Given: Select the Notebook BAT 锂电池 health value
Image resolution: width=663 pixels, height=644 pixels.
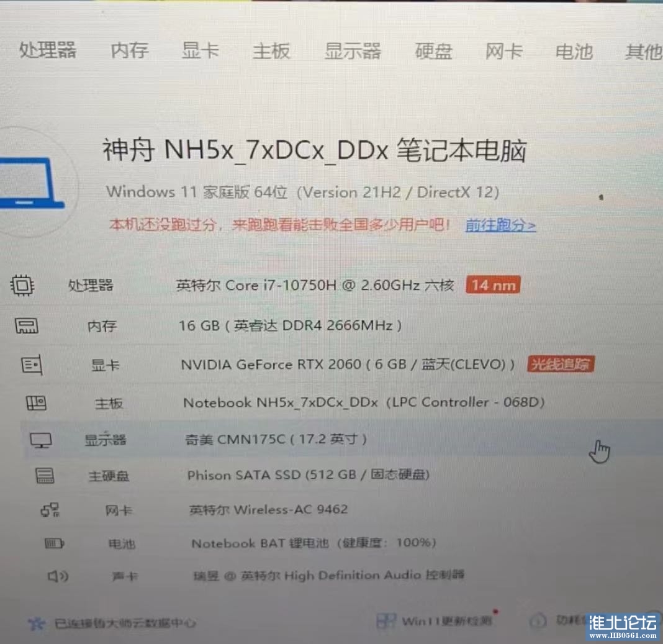Looking at the screenshot, I should point(313,543).
